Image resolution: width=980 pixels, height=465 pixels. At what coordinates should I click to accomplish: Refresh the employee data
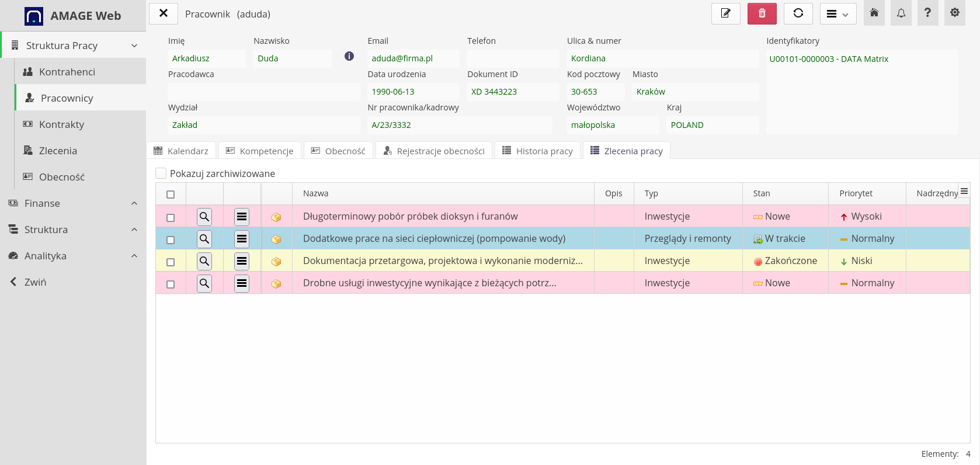798,13
